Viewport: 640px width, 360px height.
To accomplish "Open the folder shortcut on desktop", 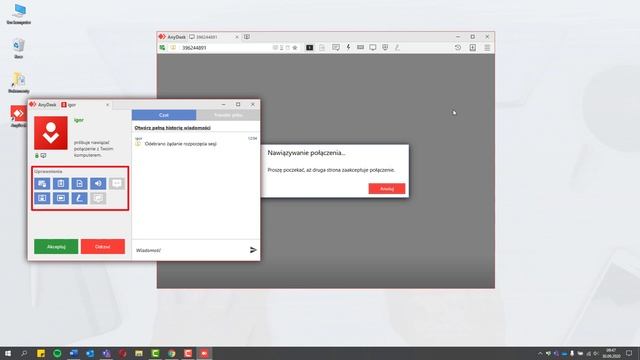I will [19, 83].
